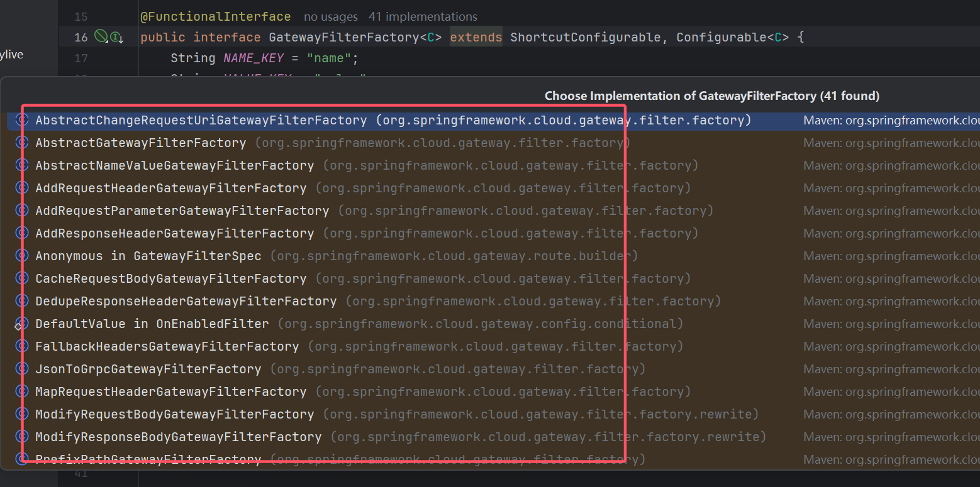Open ModifyResponseBodyGatewayFilterFactory implementation

(493, 437)
